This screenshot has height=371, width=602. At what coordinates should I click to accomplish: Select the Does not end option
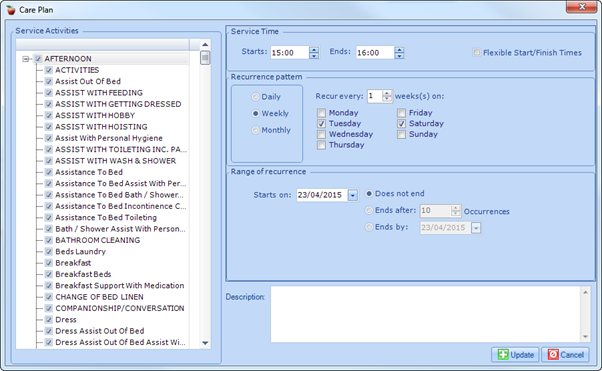pos(369,194)
